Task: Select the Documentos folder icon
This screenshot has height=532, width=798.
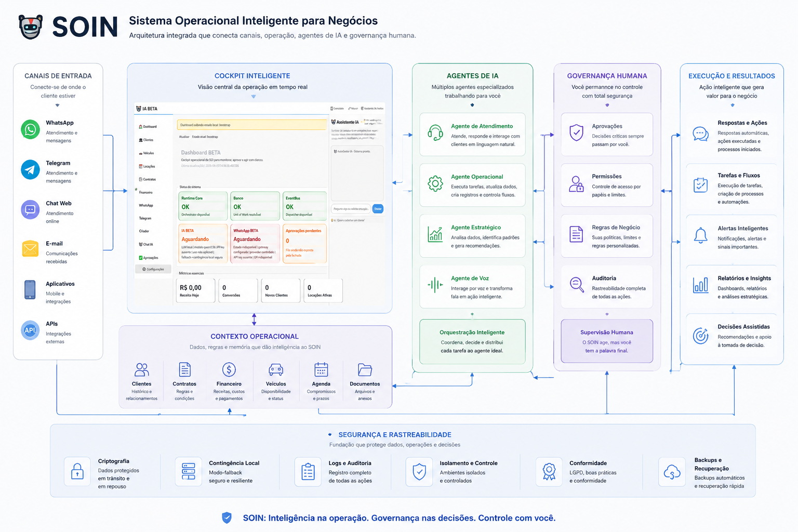Action: point(365,369)
